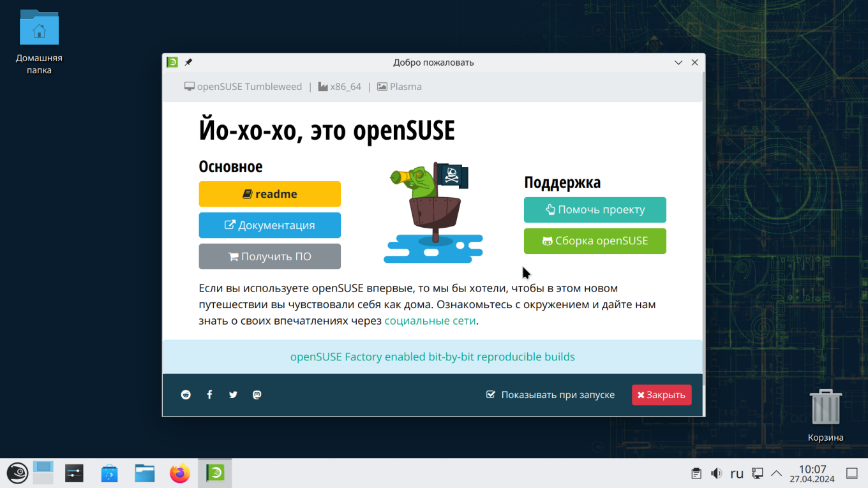Open the Twitter social icon

click(x=233, y=395)
